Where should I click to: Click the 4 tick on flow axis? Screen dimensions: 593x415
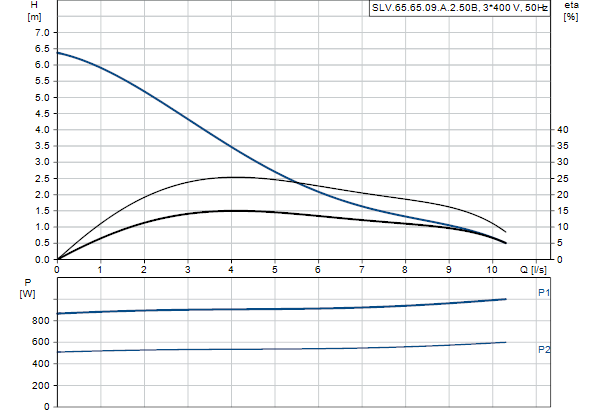231,269
